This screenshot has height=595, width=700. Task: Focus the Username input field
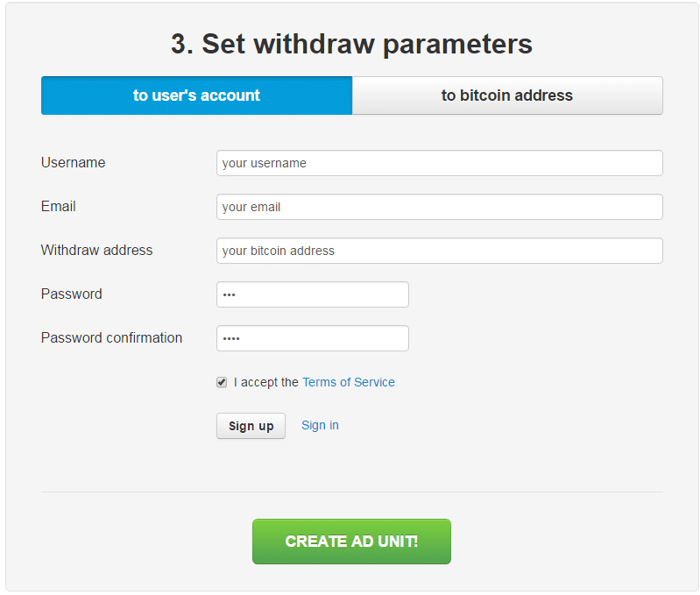(x=439, y=163)
